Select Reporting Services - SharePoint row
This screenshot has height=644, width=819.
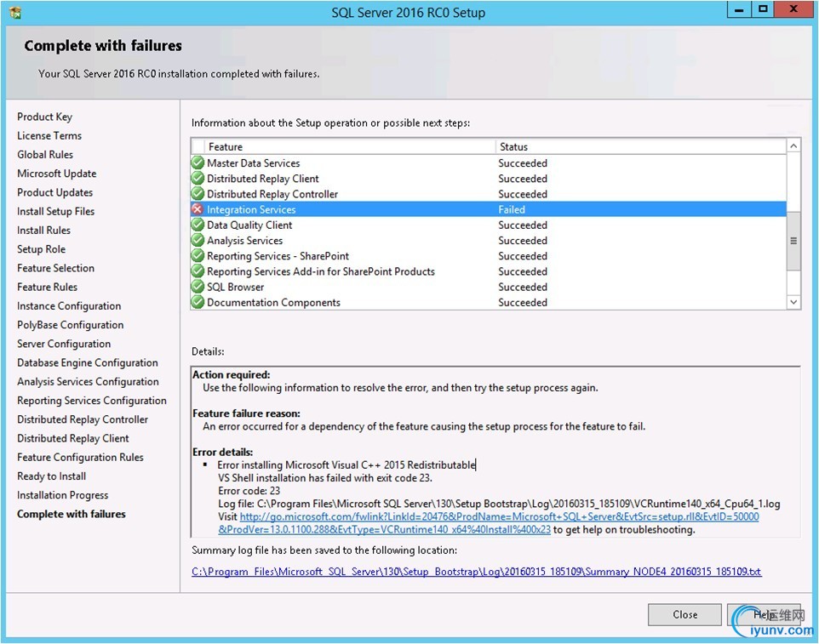(x=489, y=256)
